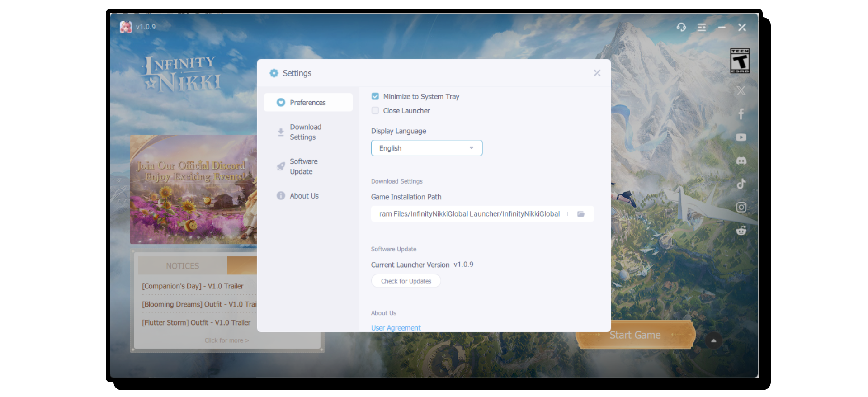Open the Instagram social link
868x397 pixels.
pyautogui.click(x=741, y=207)
